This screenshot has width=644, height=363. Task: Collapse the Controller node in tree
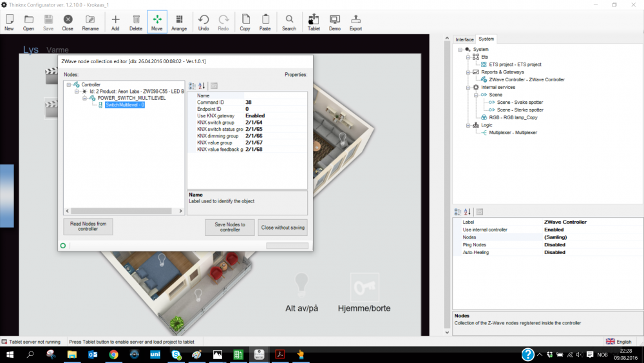pyautogui.click(x=69, y=84)
